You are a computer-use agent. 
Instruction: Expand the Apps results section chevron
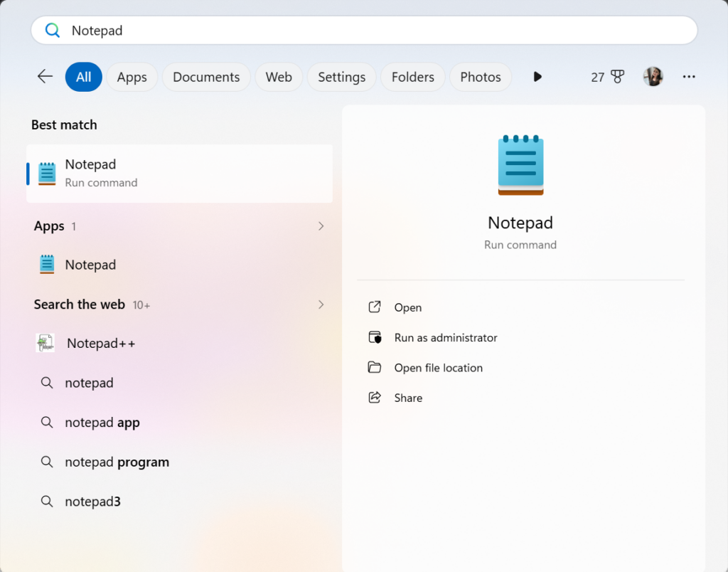coord(321,226)
